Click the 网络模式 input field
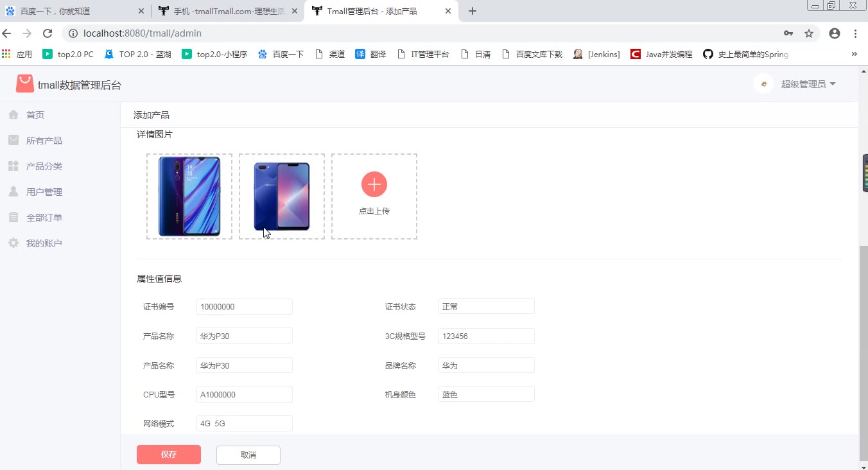The image size is (868, 470). click(245, 424)
